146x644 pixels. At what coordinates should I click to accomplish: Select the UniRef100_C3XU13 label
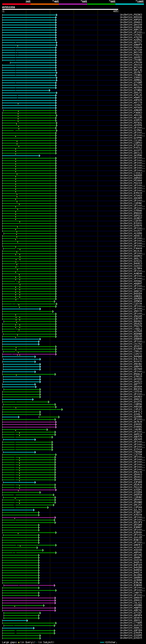[x=131, y=173]
